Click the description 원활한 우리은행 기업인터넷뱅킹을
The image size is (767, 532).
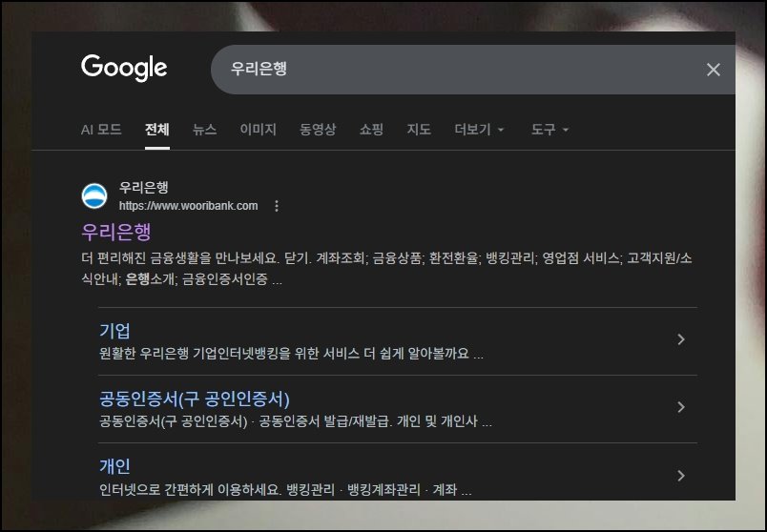coord(291,354)
